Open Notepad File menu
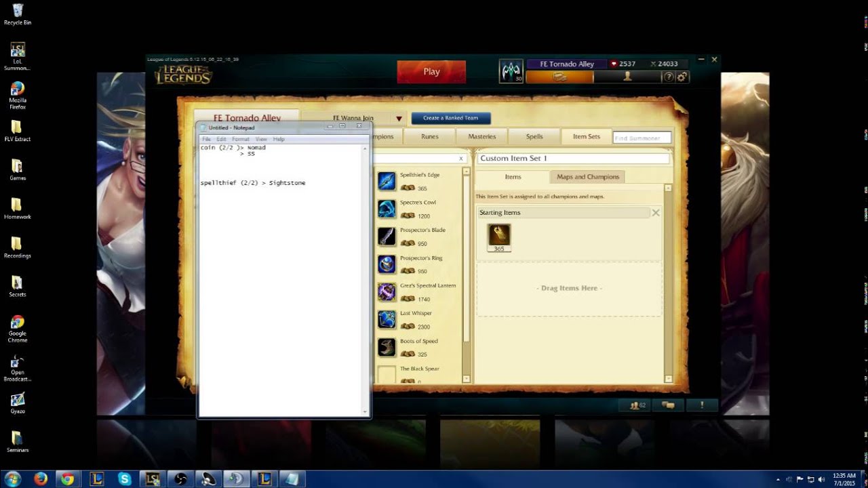868x488 pixels. pyautogui.click(x=206, y=139)
